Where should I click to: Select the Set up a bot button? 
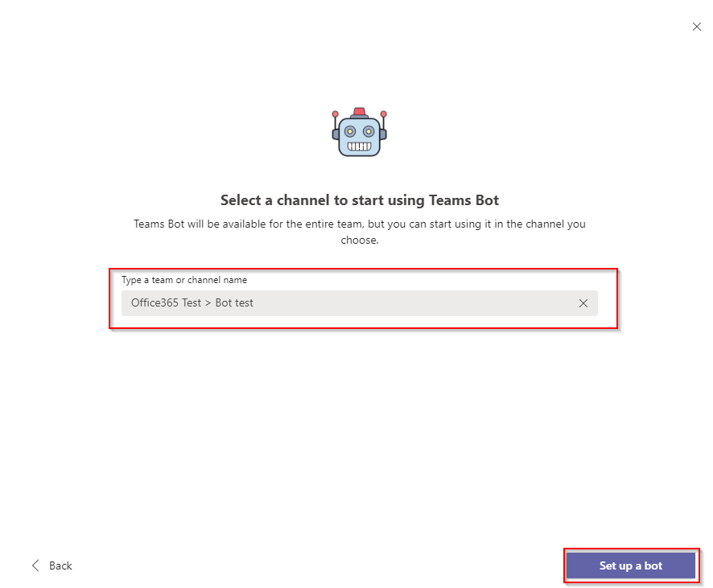coord(631,565)
